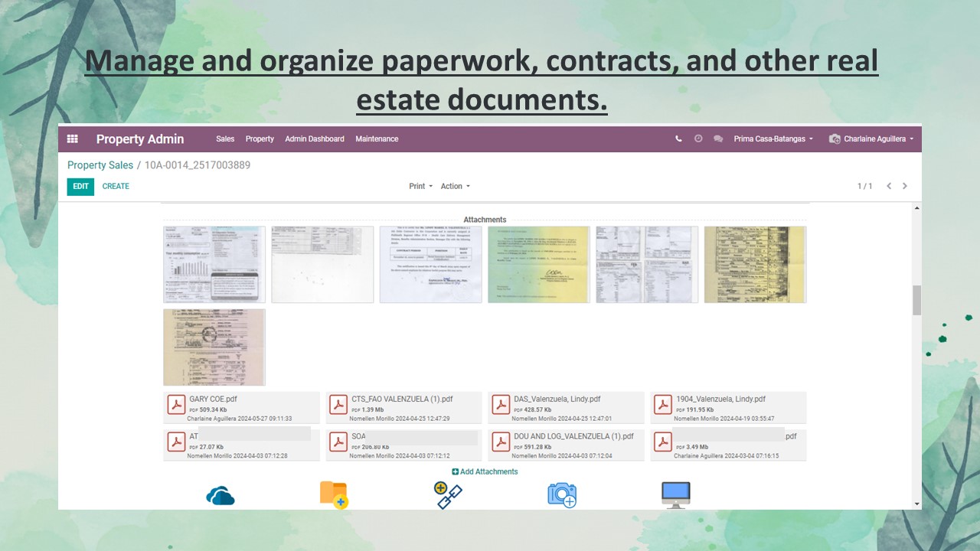Click the pager counter "1 / 1"
Viewport: 980px width, 551px height.
coord(864,186)
